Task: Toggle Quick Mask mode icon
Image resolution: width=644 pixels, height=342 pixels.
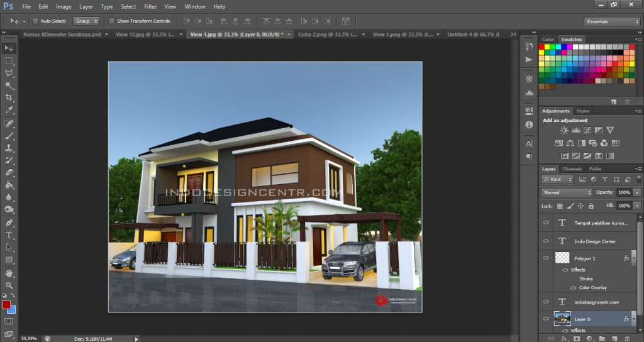Action: point(9,321)
